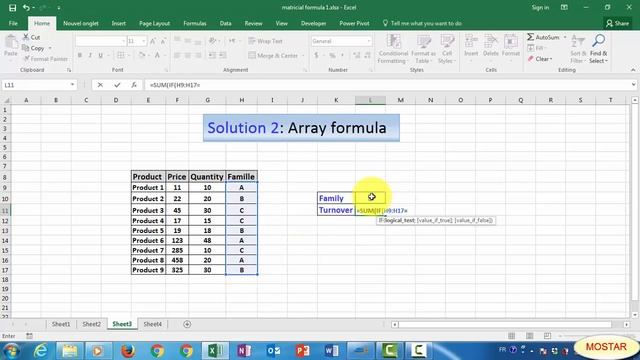640x360 pixels.
Task: Switch to the Data ribbon tab
Action: coord(225,23)
